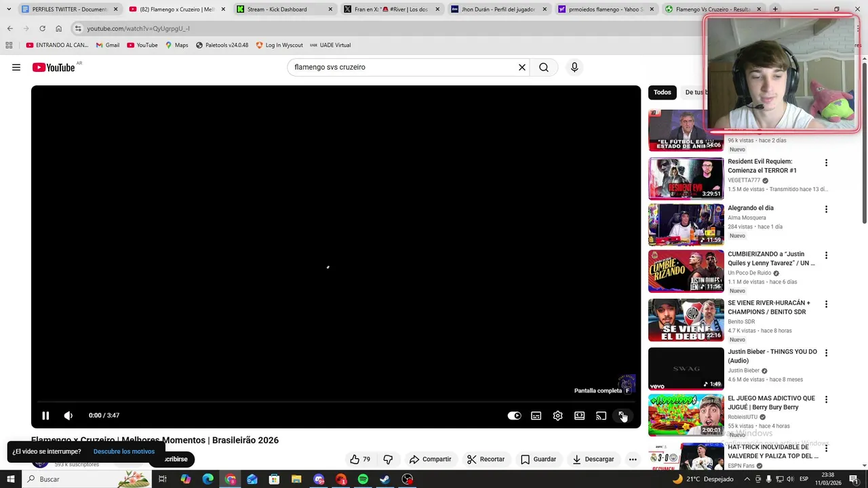868x488 pixels.
Task: Go to browser home page
Action: pos(58,28)
